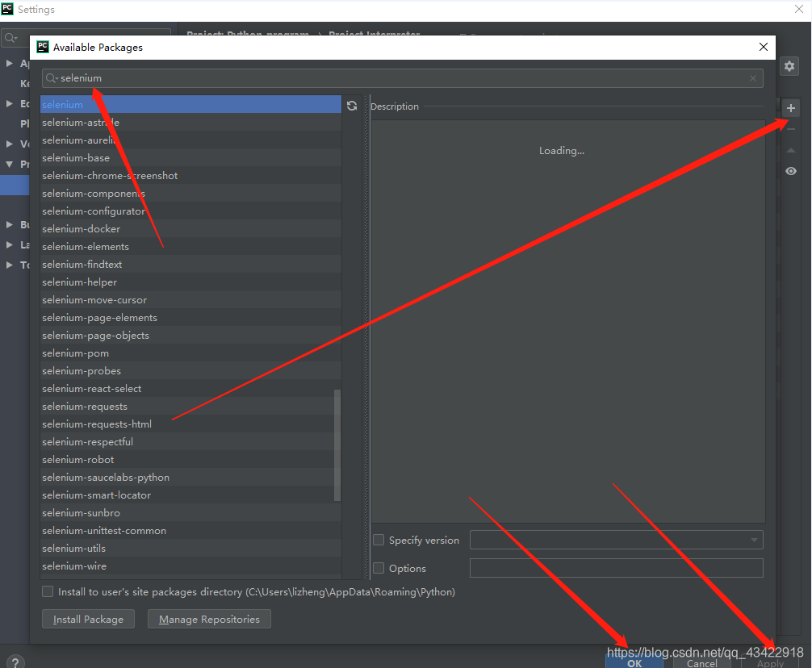Click Cancel in the Settings window

(701, 663)
